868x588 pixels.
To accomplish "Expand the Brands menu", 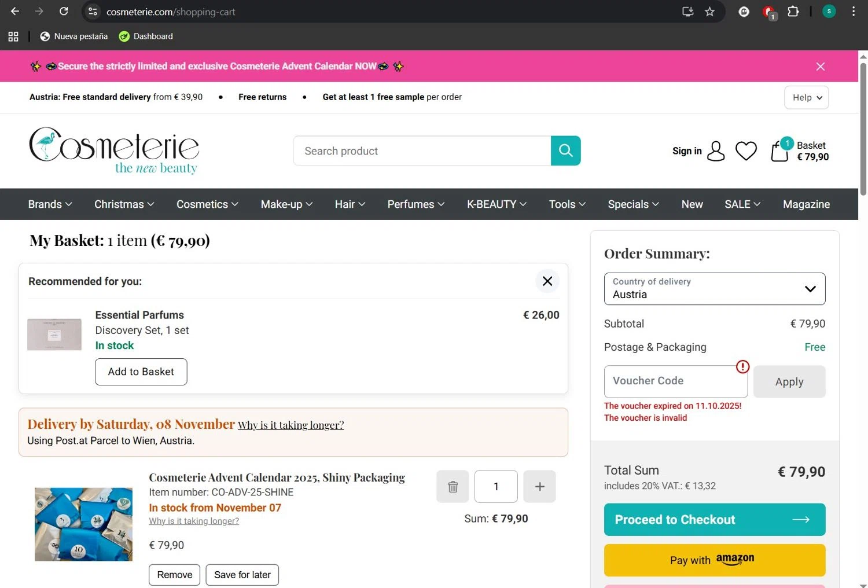I will point(50,204).
